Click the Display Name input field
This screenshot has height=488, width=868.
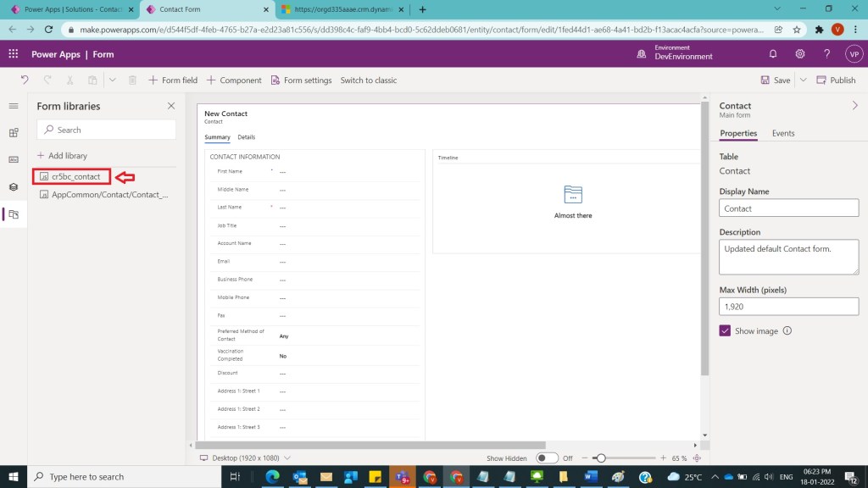click(788, 208)
